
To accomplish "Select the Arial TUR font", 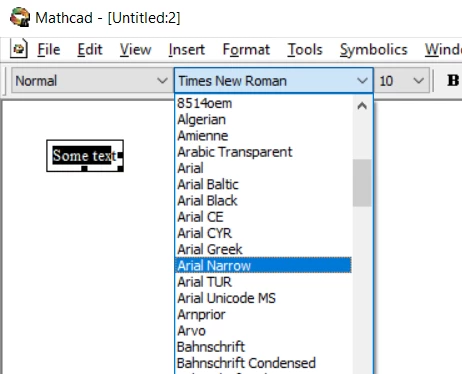I will [x=263, y=282].
